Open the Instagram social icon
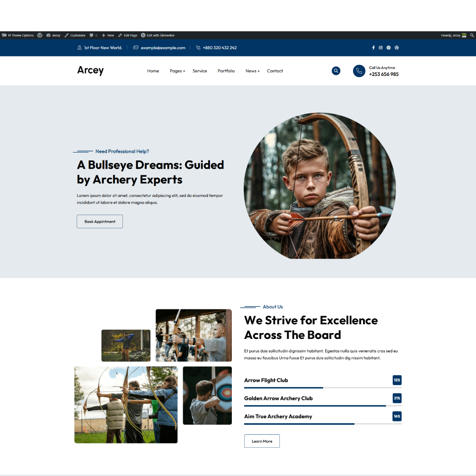Image resolution: width=476 pixels, height=476 pixels. pyautogui.click(x=381, y=48)
